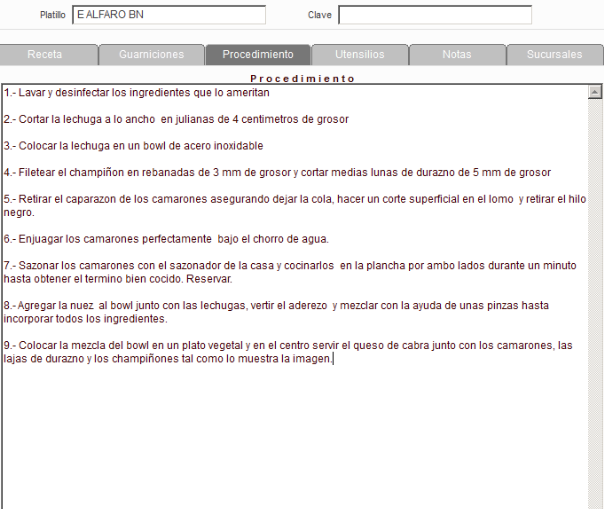This screenshot has width=604, height=509.
Task: Click step 2 about cutting the lettuce
Action: click(176, 119)
